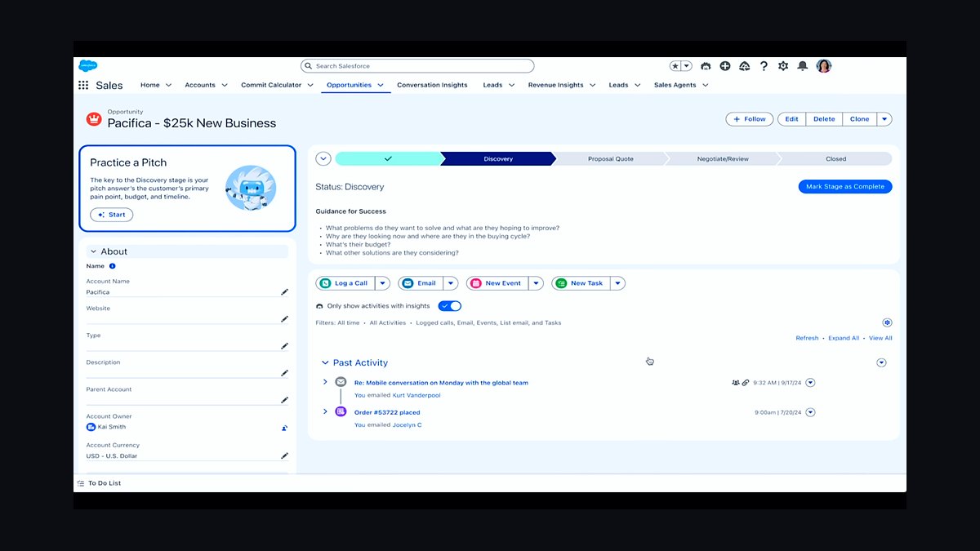Click the Favorites star icon
The height and width of the screenshot is (551, 980).
(675, 66)
